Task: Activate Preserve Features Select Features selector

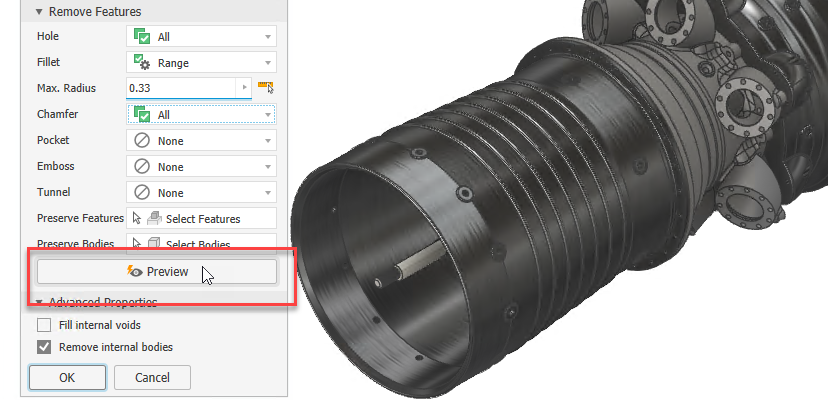Action: [x=201, y=218]
